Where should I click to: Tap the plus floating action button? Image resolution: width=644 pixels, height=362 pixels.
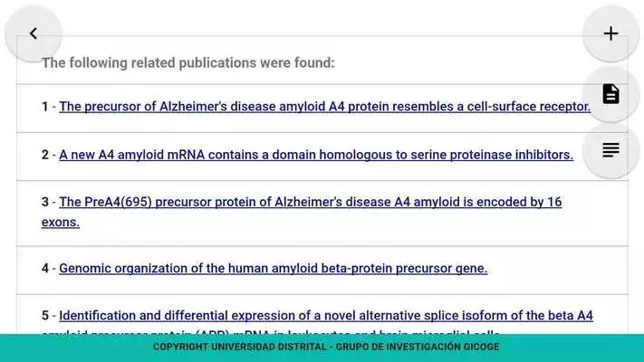pyautogui.click(x=610, y=33)
